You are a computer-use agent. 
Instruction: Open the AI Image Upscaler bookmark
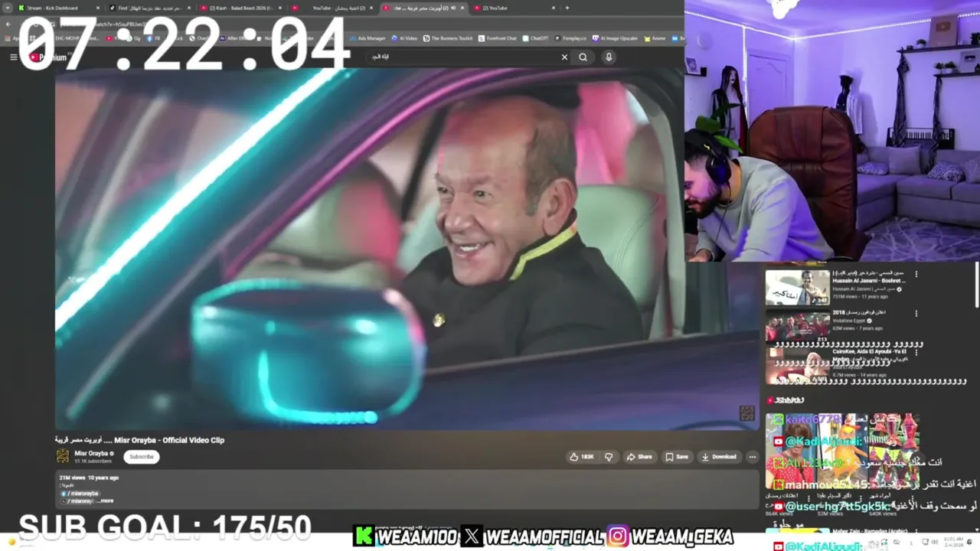616,37
